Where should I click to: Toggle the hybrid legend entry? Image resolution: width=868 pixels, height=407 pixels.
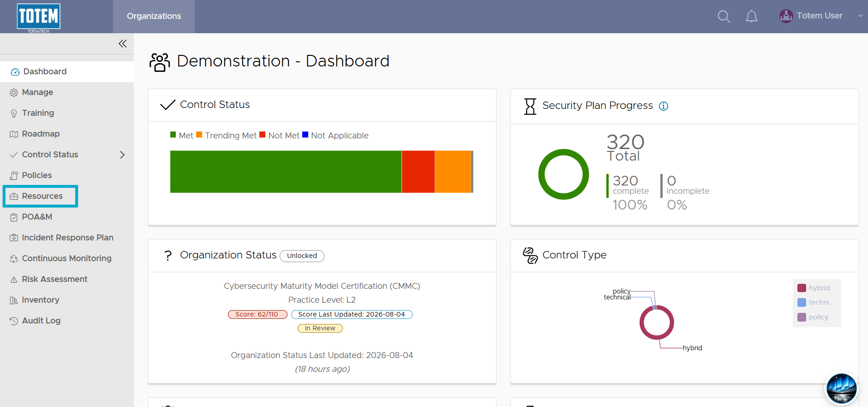tap(814, 288)
